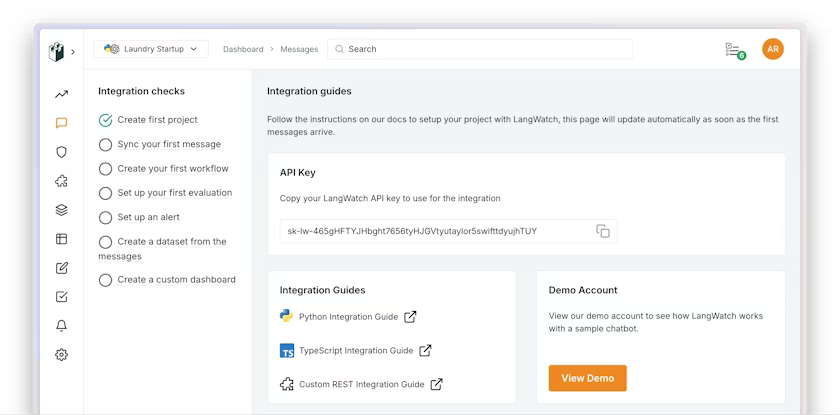Open the Python Integration Guide link
This screenshot has width=840, height=415.
(348, 317)
